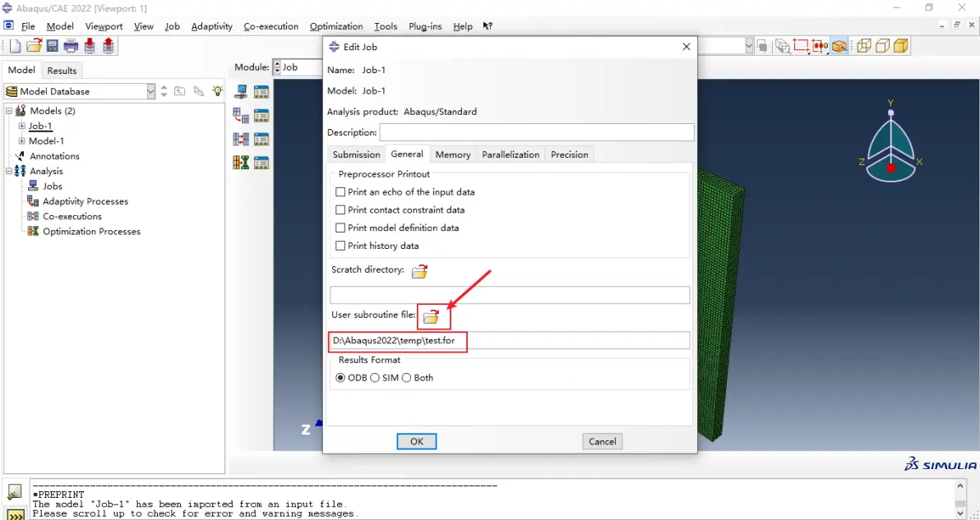Select Optimization Processes tree item
The height and width of the screenshot is (520, 980).
pos(92,231)
